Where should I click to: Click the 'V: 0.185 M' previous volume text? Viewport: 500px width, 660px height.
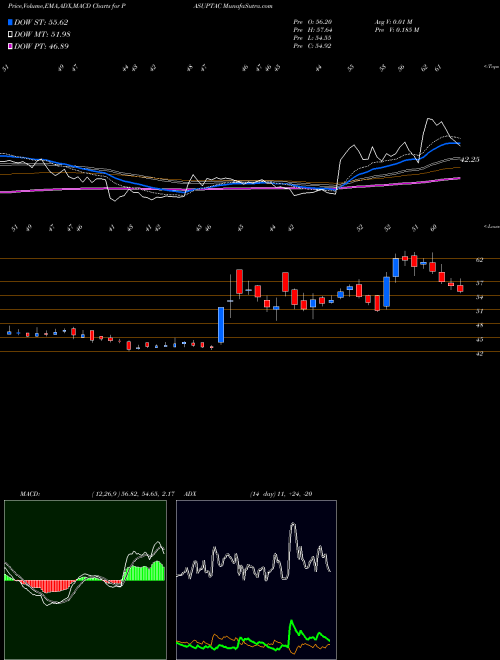click(x=405, y=30)
